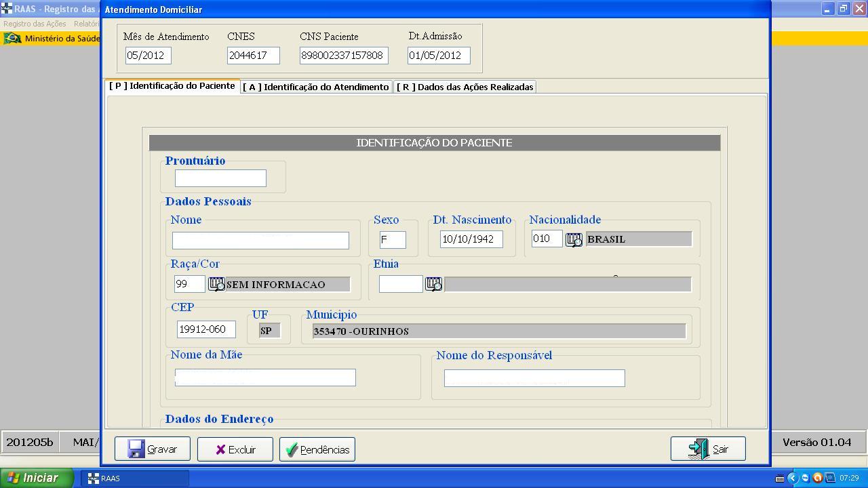
Task: Click Gravar to save the record
Action: tap(153, 449)
